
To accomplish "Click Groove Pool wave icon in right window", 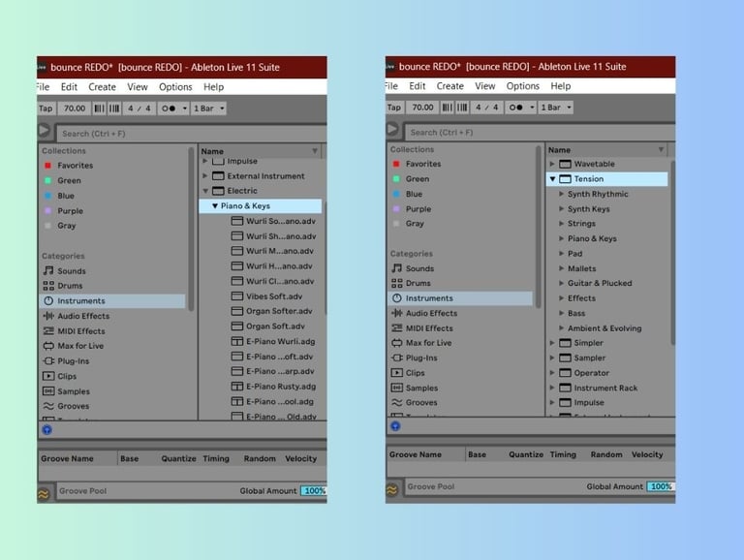I will pyautogui.click(x=392, y=490).
